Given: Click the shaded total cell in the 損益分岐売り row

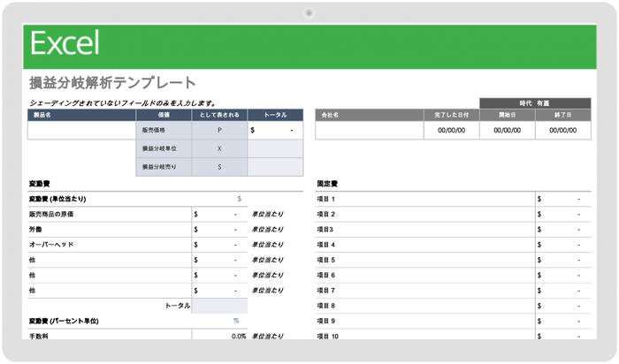Looking at the screenshot, I should (276, 167).
